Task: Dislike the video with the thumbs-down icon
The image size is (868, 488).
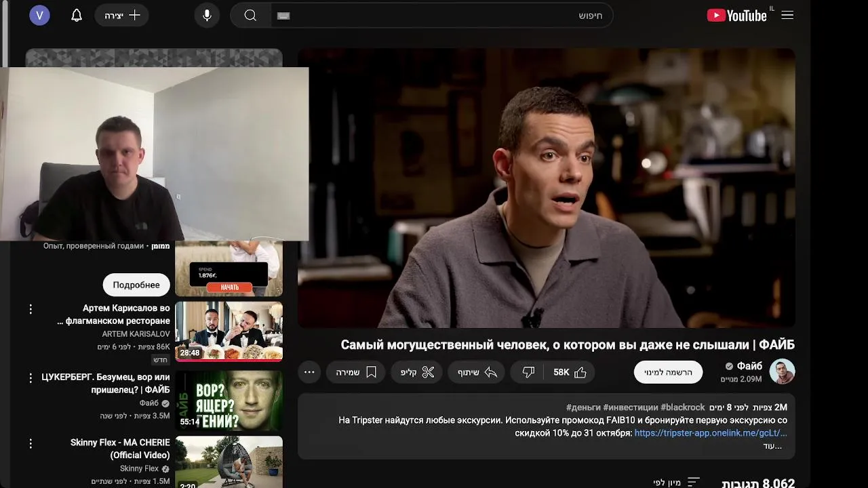Action: tap(528, 372)
